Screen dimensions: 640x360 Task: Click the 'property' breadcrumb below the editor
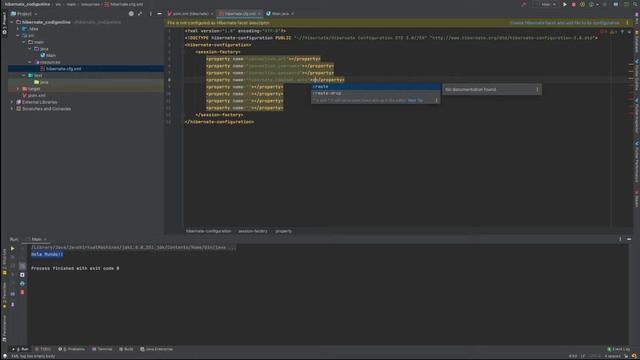pos(283,231)
